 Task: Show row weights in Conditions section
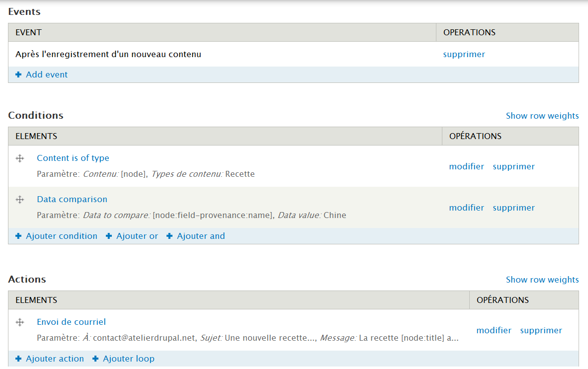click(x=542, y=116)
